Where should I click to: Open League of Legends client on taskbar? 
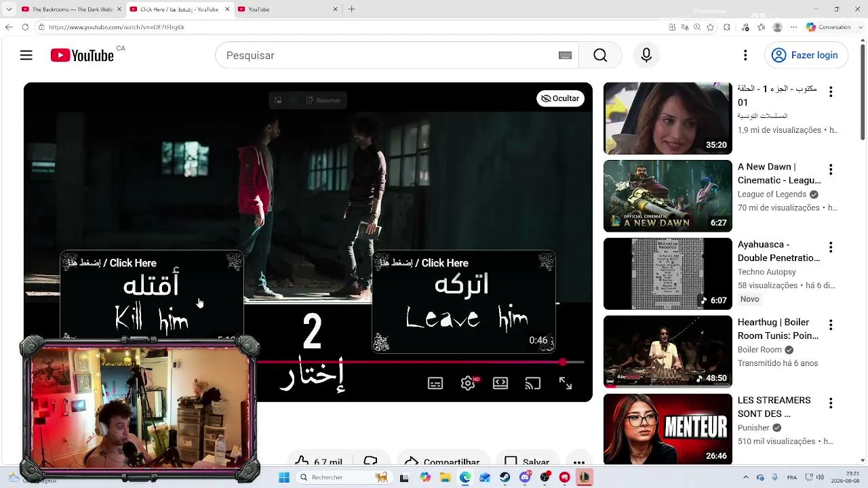coord(585,477)
